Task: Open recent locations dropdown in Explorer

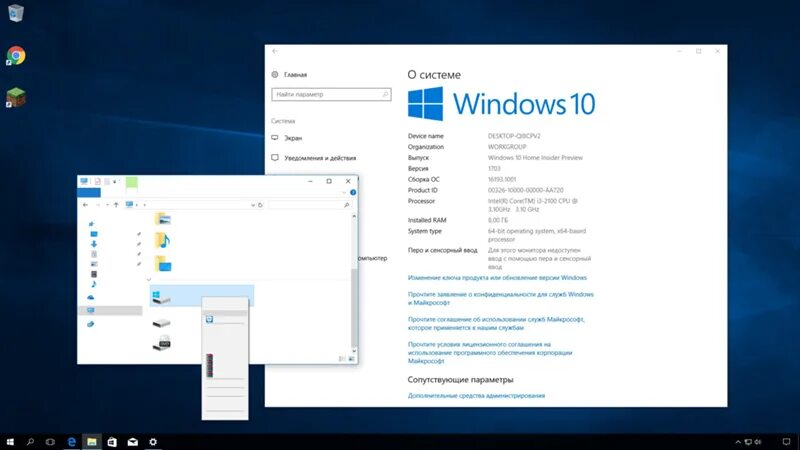Action: [107, 205]
